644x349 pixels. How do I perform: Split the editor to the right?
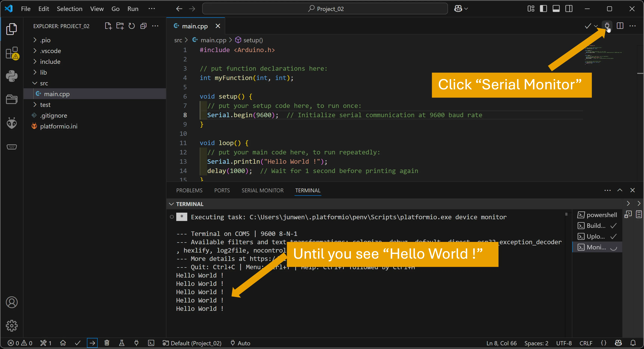point(620,26)
